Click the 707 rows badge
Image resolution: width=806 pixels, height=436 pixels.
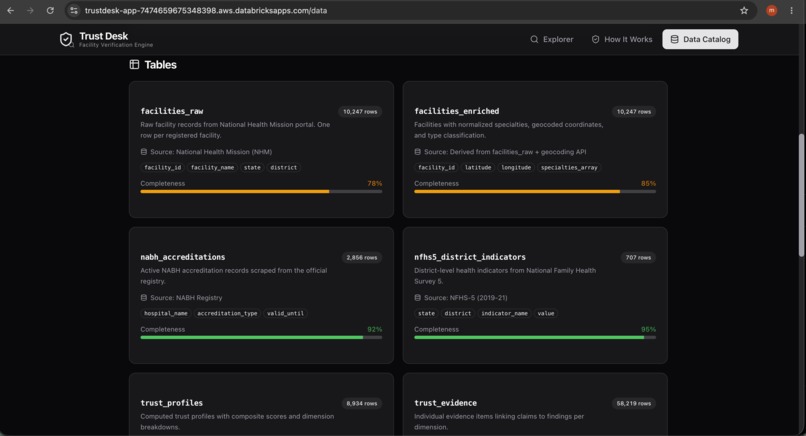click(x=638, y=258)
